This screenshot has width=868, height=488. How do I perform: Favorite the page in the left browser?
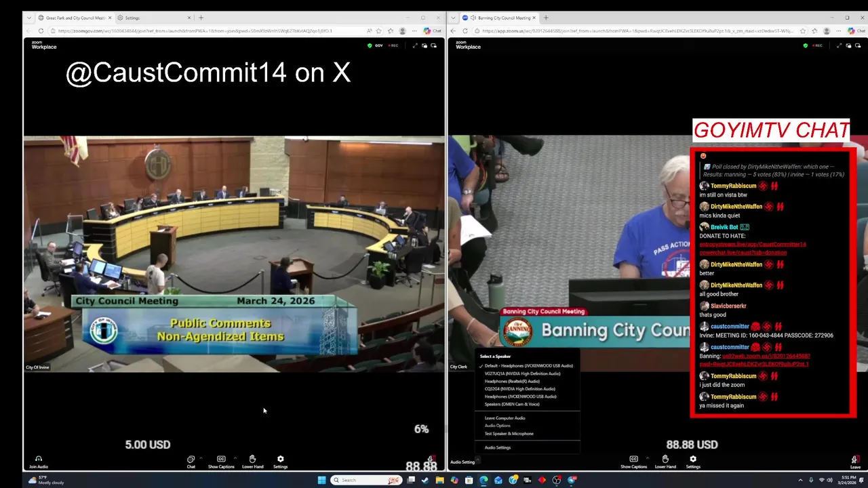click(378, 30)
